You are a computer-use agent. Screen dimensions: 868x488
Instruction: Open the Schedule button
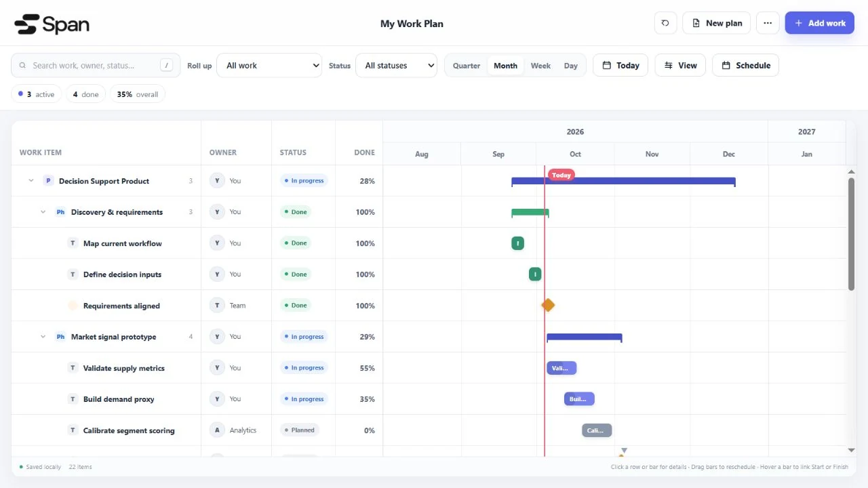(x=745, y=66)
